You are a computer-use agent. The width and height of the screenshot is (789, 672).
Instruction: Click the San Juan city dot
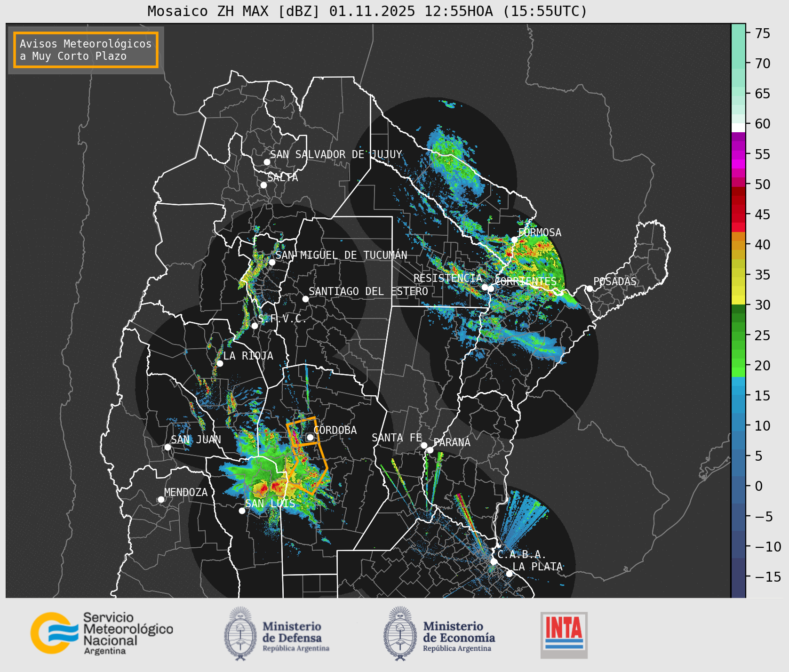(167, 447)
